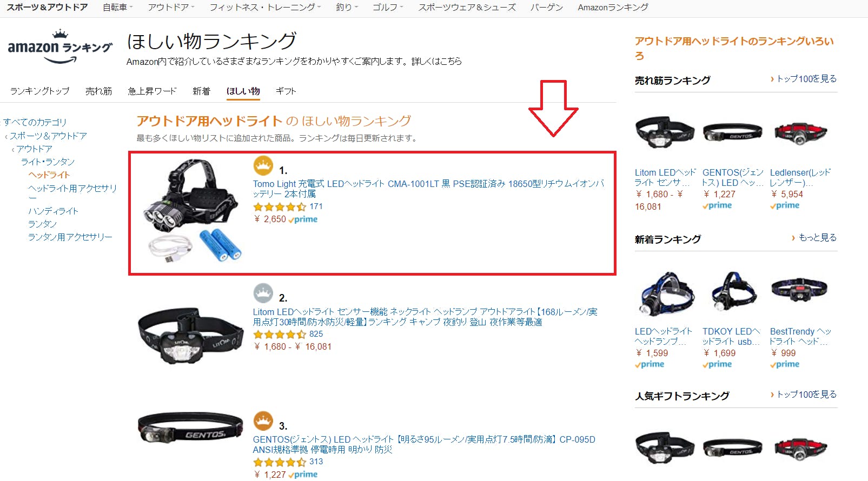Expand the ゴルフ dropdown menu

click(388, 8)
